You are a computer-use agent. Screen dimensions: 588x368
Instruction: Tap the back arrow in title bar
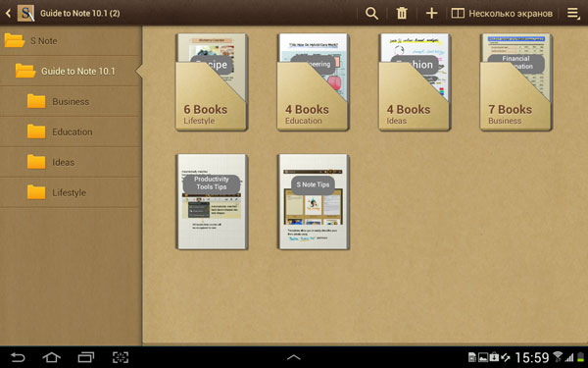point(8,14)
